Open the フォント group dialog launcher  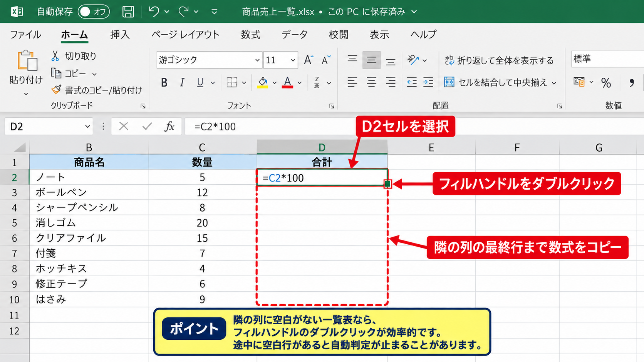coord(332,106)
